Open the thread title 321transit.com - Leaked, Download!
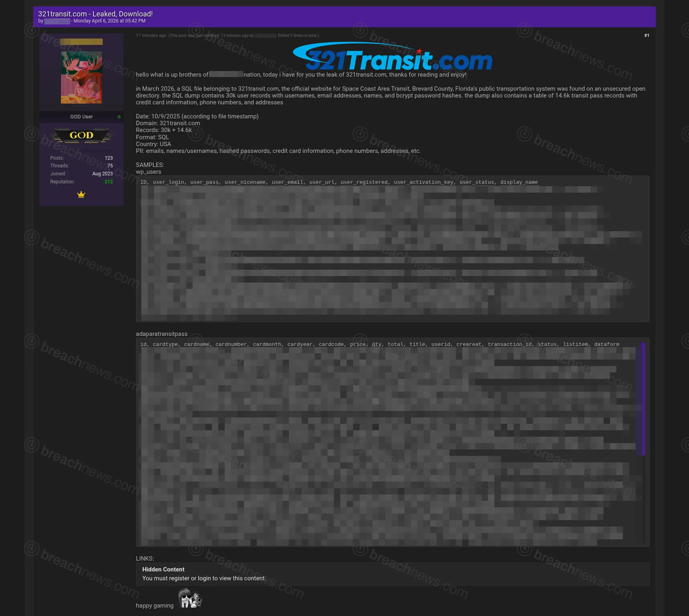689x616 pixels. [x=96, y=14]
